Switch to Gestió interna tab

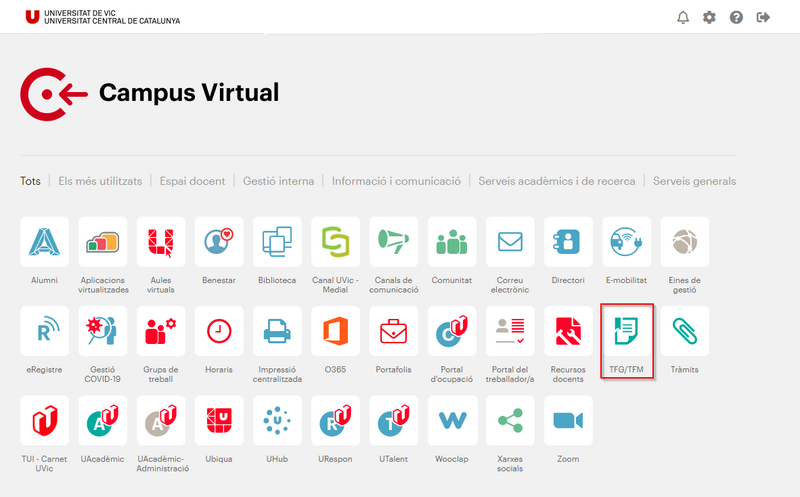click(279, 181)
